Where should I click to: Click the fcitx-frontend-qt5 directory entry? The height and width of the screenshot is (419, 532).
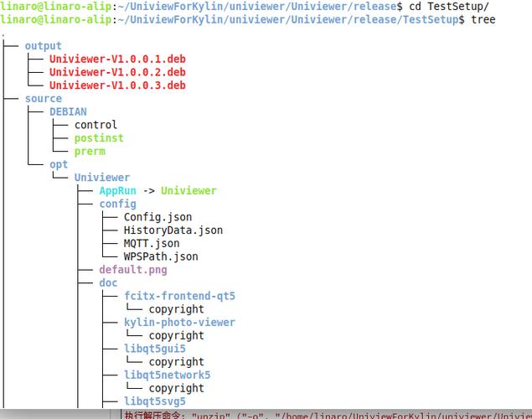click(x=179, y=296)
